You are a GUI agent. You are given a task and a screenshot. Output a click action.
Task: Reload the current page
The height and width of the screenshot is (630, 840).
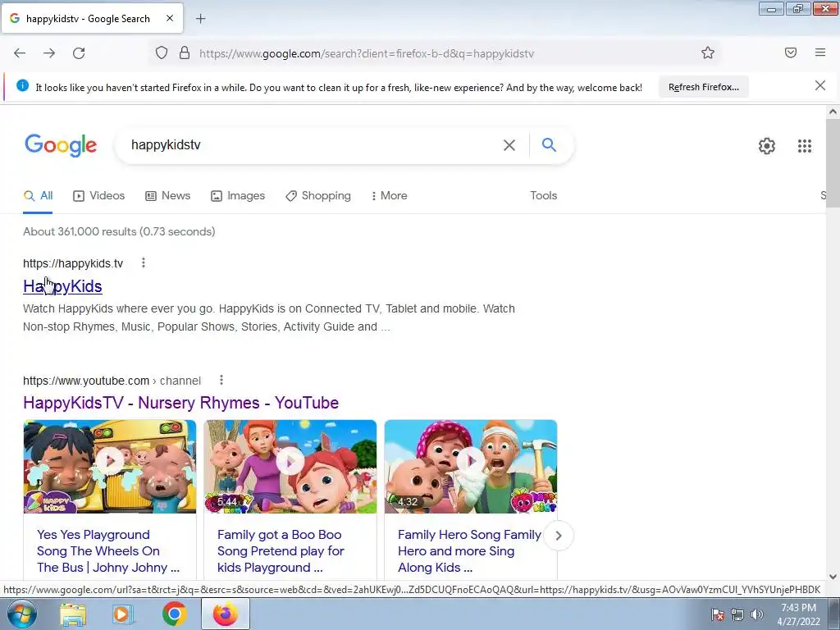pyautogui.click(x=79, y=53)
